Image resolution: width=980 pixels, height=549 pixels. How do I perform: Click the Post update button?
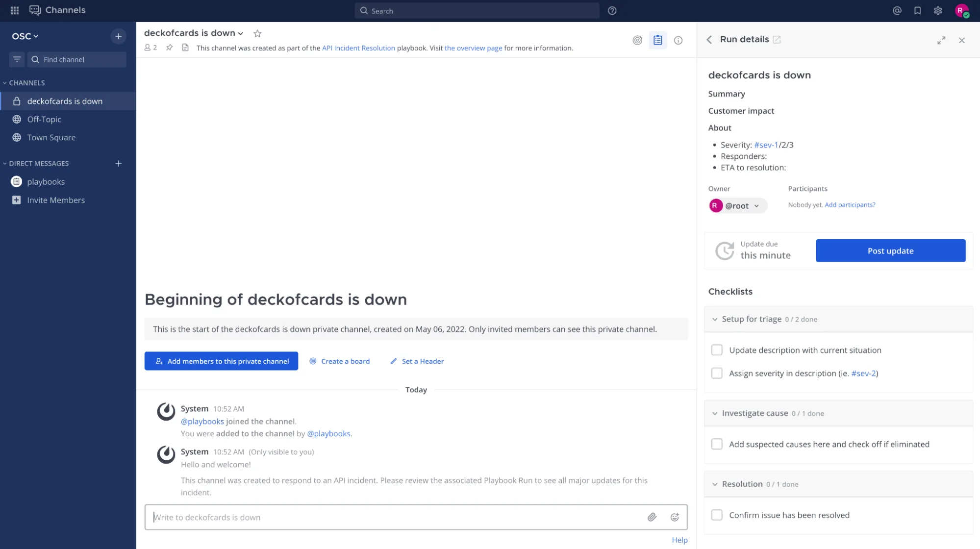[890, 250]
